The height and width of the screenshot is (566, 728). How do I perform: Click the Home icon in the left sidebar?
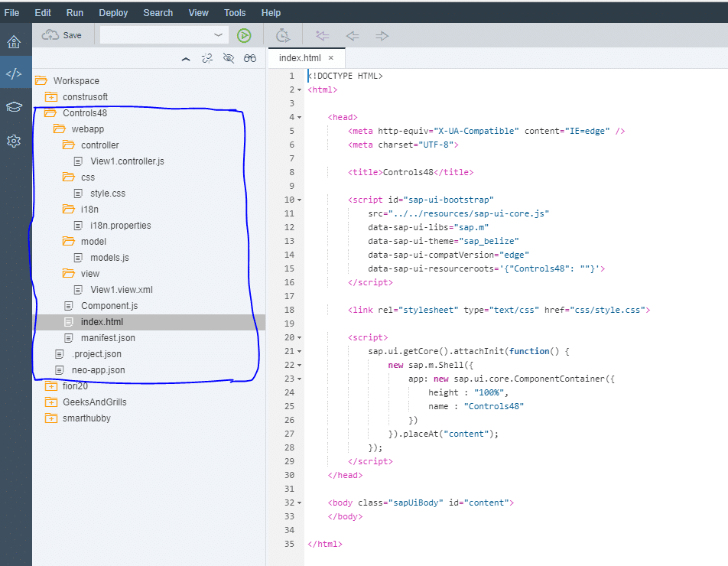(x=14, y=41)
